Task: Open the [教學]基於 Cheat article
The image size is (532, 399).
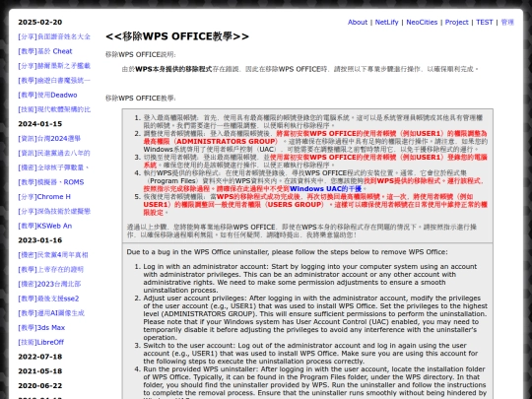Action: pyautogui.click(x=45, y=51)
